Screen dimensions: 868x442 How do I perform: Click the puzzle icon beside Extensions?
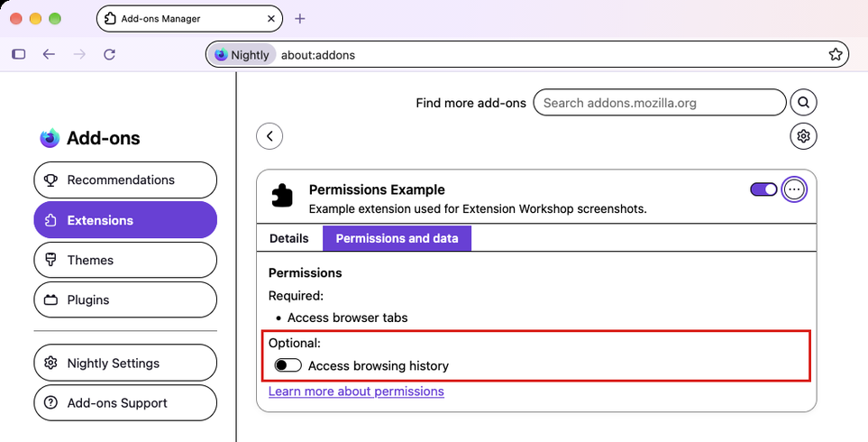pos(51,220)
